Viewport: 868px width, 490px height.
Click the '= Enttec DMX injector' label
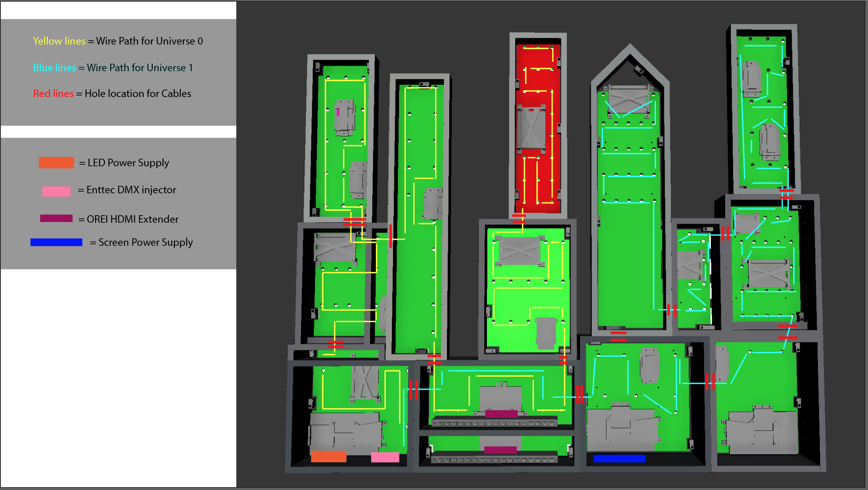pos(127,190)
